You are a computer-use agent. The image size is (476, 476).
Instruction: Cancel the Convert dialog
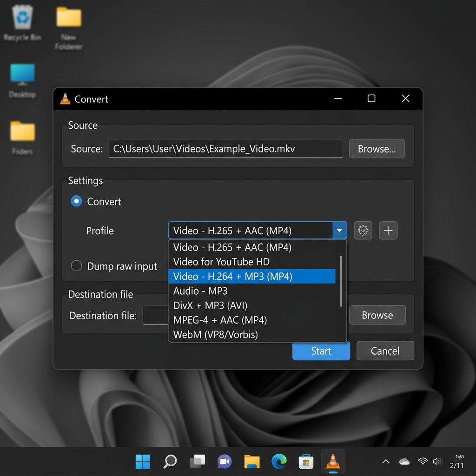point(385,351)
